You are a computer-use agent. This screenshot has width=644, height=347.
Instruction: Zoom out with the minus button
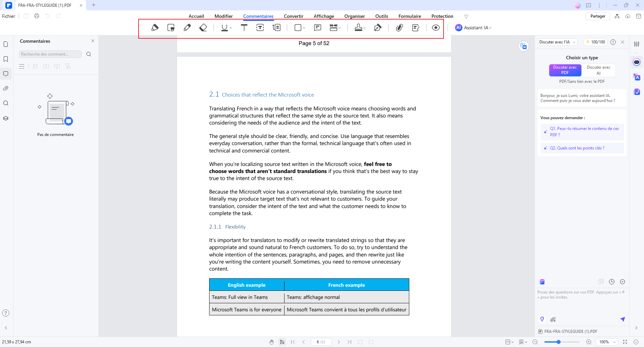(535, 342)
